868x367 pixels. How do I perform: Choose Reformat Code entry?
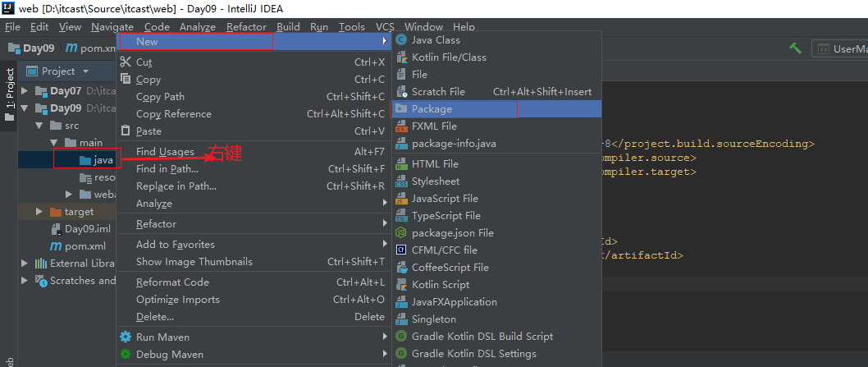tap(253, 282)
